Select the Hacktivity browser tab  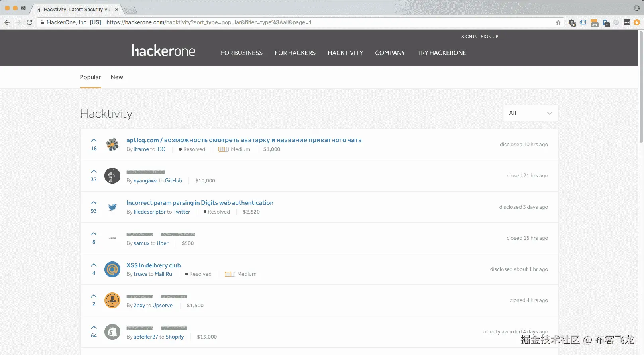pyautogui.click(x=77, y=9)
